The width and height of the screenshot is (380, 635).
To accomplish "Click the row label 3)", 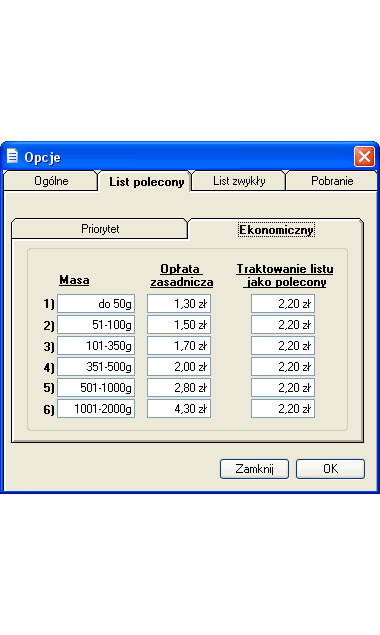I will [49, 346].
